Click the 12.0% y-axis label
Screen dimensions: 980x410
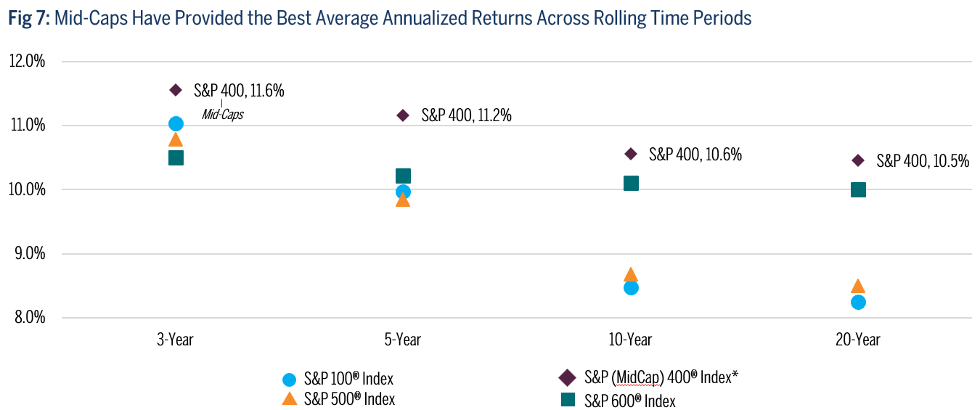pyautogui.click(x=27, y=62)
